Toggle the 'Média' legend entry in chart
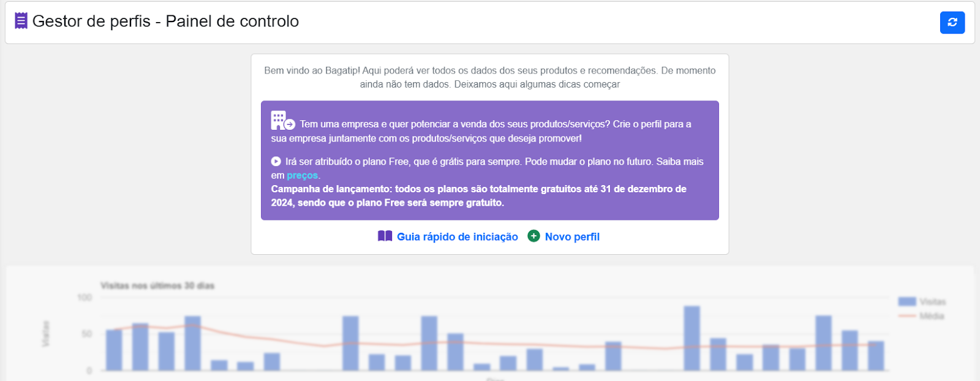Image resolution: width=980 pixels, height=381 pixels. coord(921,316)
